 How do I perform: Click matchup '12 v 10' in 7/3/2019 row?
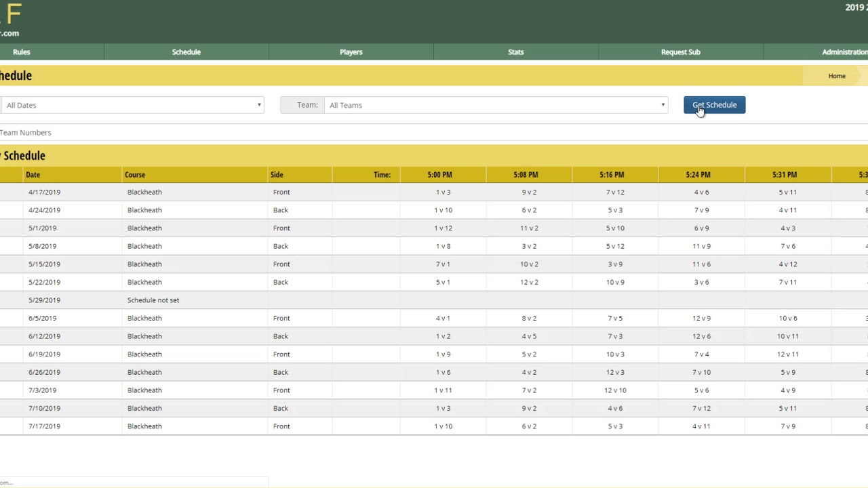(615, 390)
